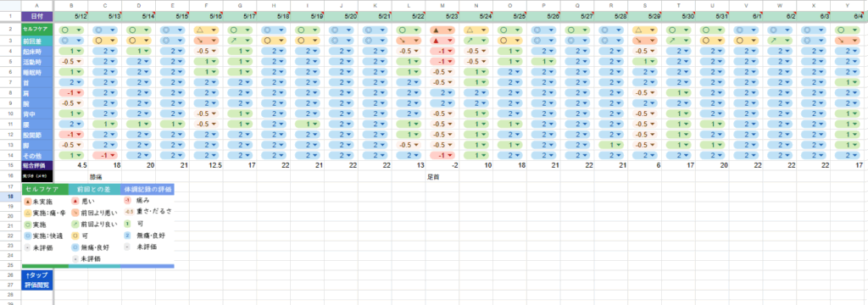Screen dimensions: 868x305
Task: Click the green セルフケア legend header
Action: tap(45, 189)
